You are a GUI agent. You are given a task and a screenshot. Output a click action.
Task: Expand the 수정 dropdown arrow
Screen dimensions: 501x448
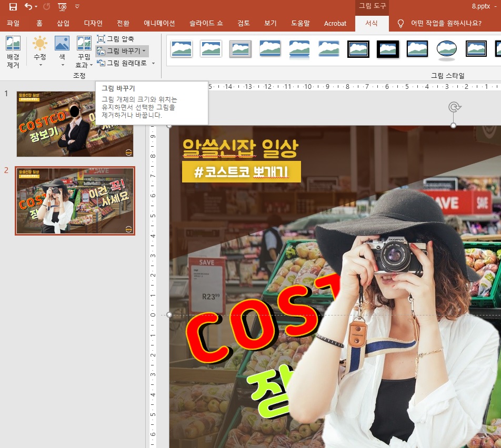41,65
